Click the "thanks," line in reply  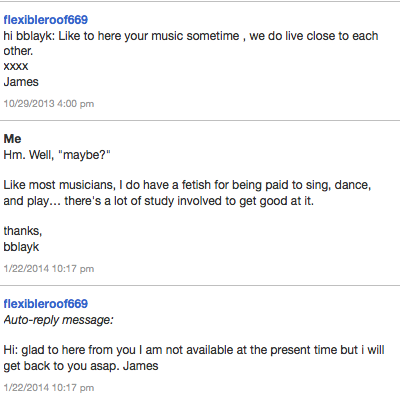tap(23, 231)
